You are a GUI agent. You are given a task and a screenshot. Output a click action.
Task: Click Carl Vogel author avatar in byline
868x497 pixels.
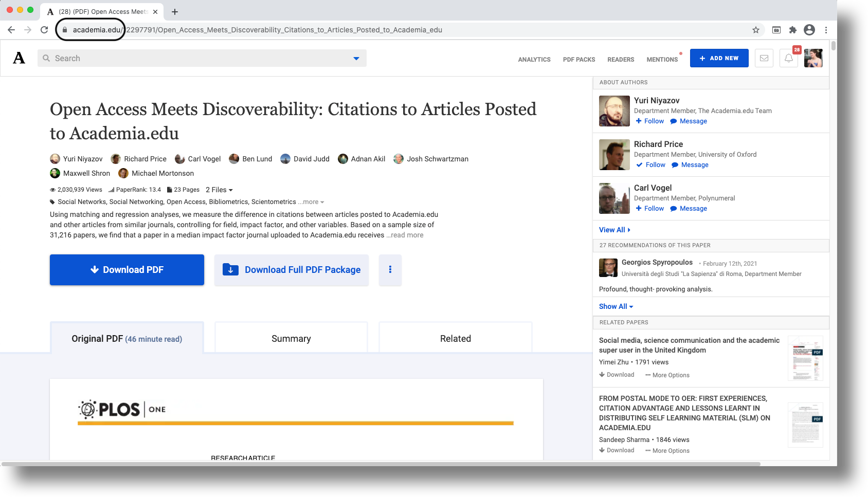[x=180, y=159]
